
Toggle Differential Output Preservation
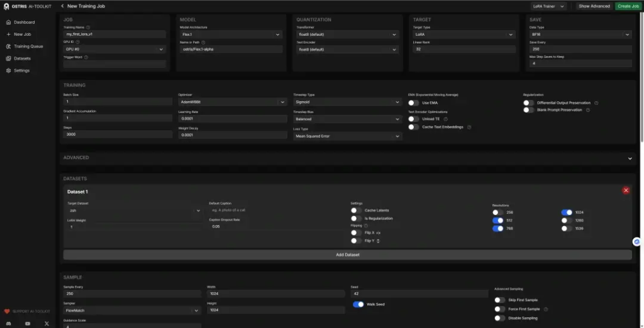point(528,103)
